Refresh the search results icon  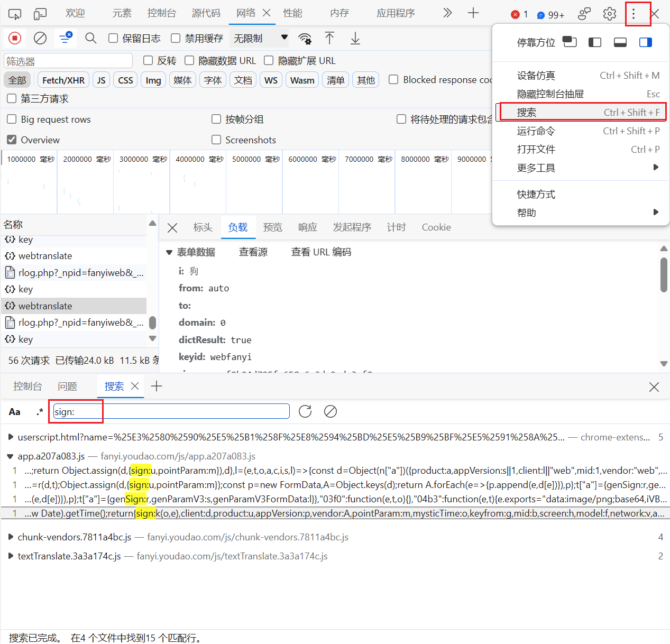305,411
